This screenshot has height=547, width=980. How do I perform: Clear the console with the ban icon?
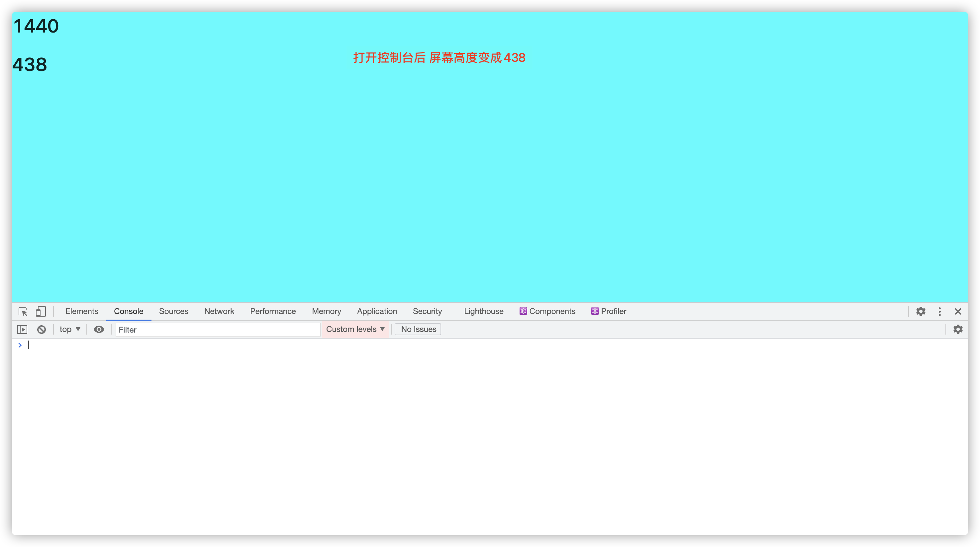point(42,329)
